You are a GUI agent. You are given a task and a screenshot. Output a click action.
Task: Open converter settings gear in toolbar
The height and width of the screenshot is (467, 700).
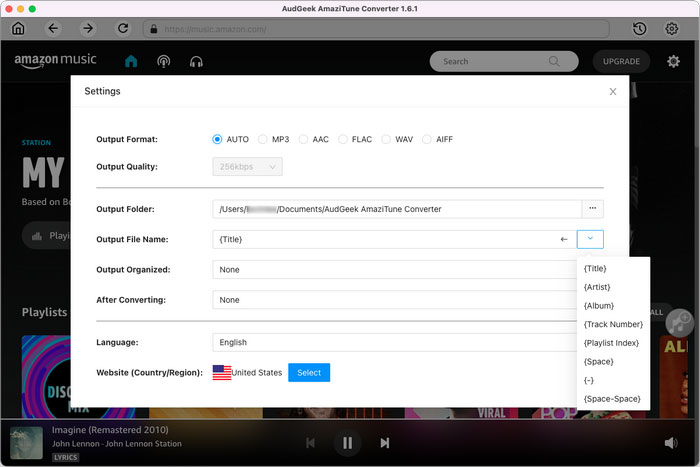pyautogui.click(x=671, y=29)
